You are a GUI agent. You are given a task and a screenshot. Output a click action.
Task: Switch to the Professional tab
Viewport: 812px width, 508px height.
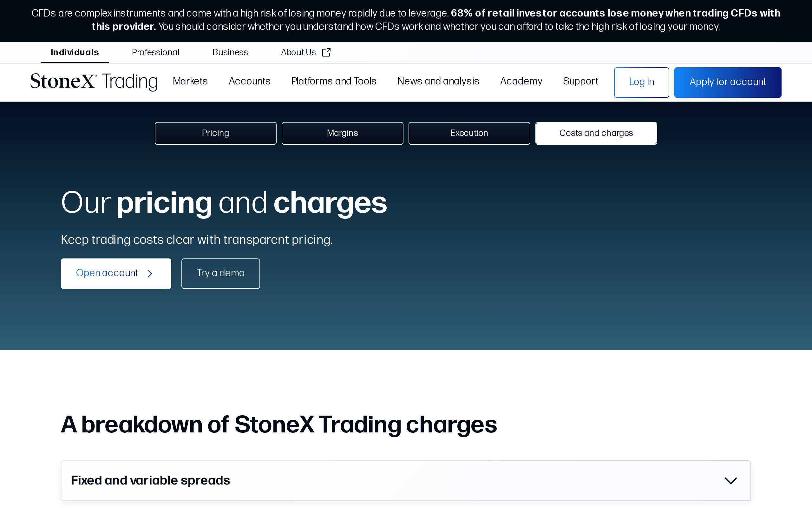(155, 52)
